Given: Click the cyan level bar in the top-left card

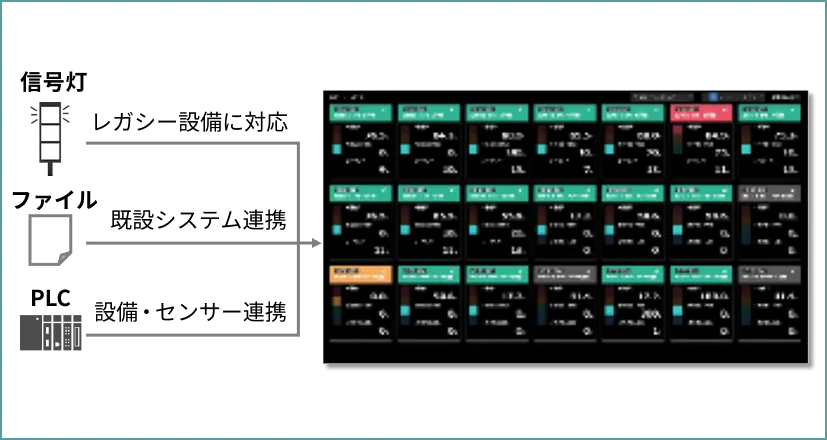Looking at the screenshot, I should pyautogui.click(x=335, y=149).
